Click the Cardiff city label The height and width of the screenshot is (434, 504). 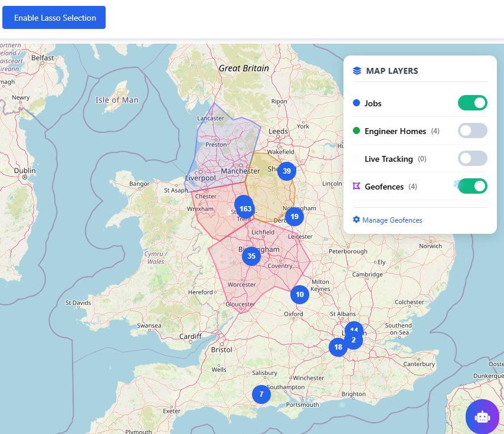pyautogui.click(x=190, y=336)
